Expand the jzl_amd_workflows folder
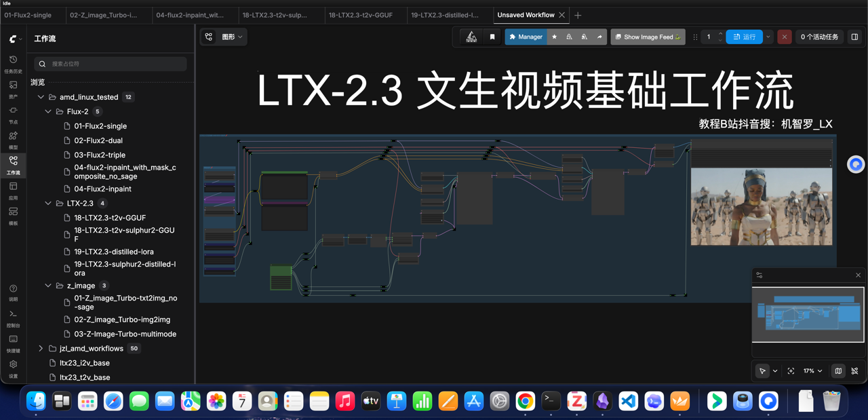Screen dimensions: 868x420 [x=41, y=349]
